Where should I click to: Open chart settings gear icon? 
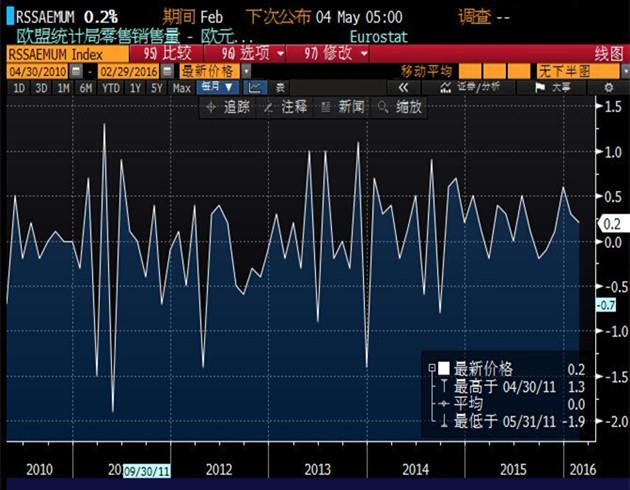coord(607,88)
